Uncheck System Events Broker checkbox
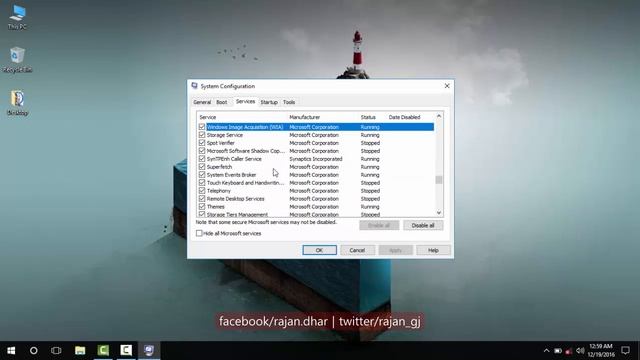Image resolution: width=640 pixels, height=360 pixels. point(202,175)
